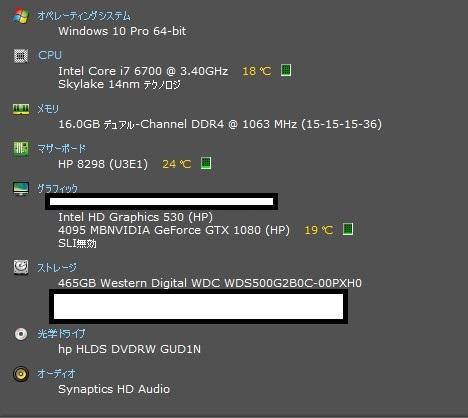Open the メモリ section heading link
Screen dimensions: 468x418
[48, 109]
